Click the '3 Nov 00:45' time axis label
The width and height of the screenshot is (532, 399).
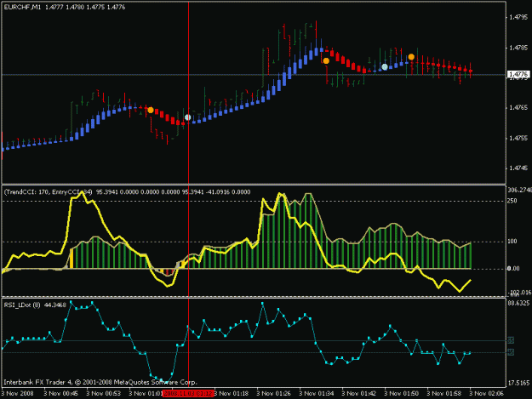[x=61, y=394]
